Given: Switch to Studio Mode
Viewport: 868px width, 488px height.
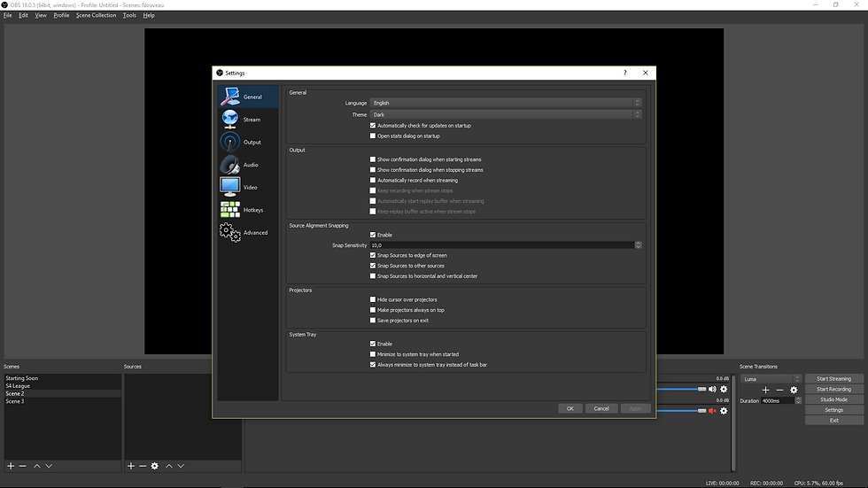Looking at the screenshot, I should click(833, 399).
